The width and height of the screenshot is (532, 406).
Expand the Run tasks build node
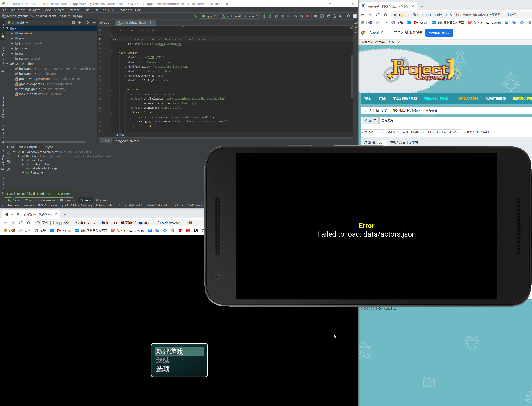coord(23,172)
